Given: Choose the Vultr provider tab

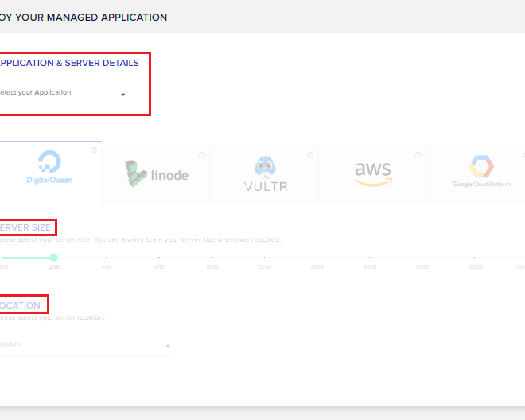Looking at the screenshot, I should pos(264,175).
